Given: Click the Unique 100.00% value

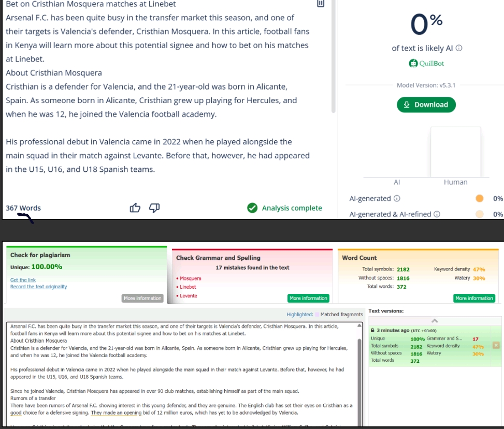Looking at the screenshot, I should point(47,267).
